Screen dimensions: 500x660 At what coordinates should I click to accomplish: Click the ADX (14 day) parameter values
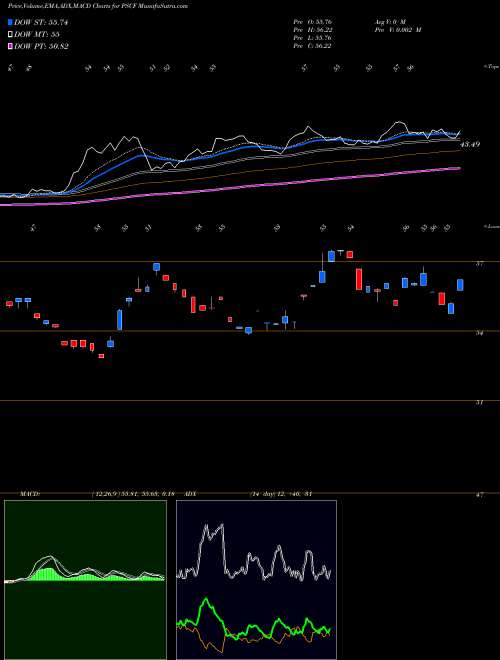tap(281, 494)
